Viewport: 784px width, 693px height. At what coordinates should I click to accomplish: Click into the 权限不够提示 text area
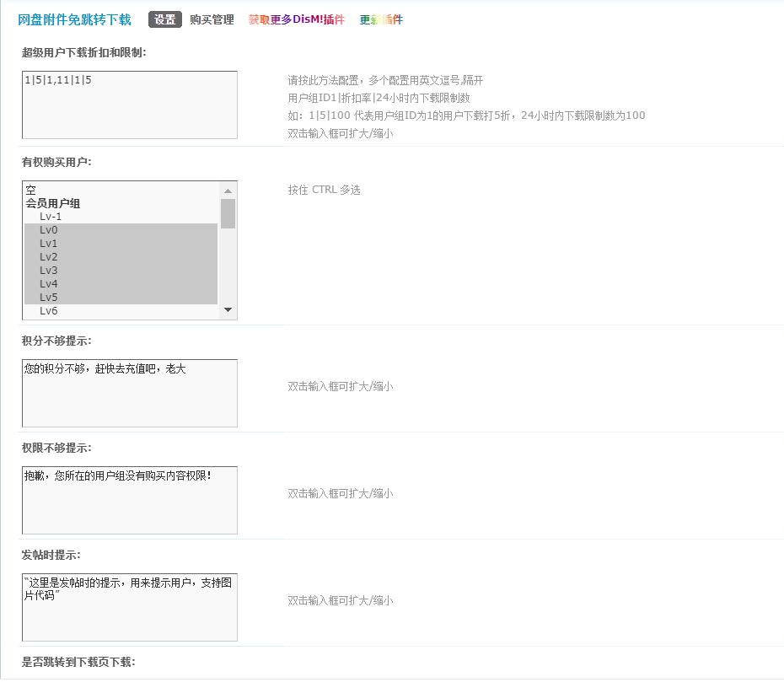(x=130, y=500)
